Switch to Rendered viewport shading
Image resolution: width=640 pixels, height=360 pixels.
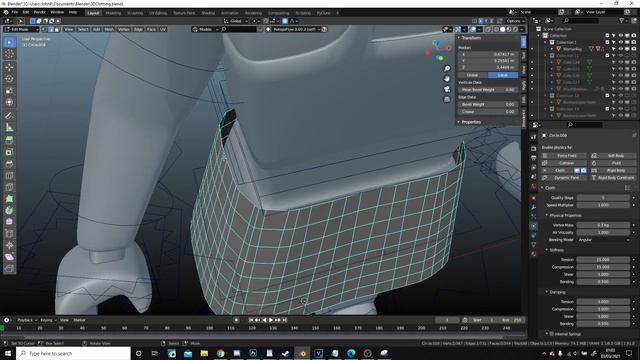point(516,29)
